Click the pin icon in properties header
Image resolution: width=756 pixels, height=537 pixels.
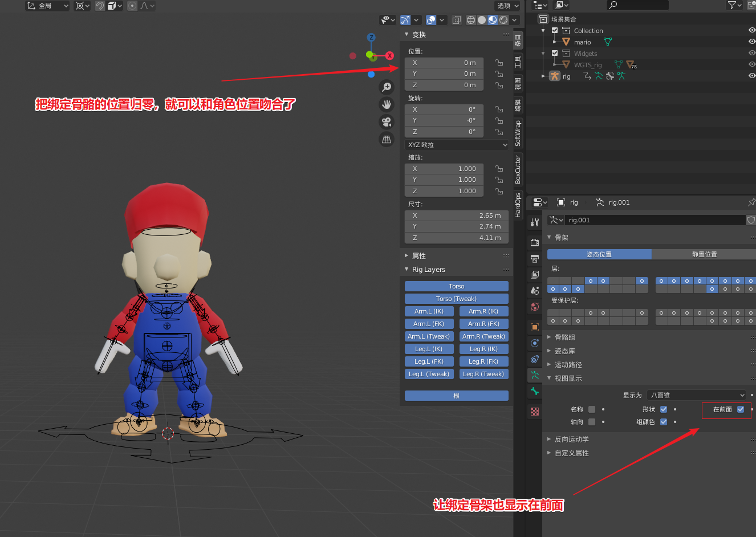click(751, 202)
